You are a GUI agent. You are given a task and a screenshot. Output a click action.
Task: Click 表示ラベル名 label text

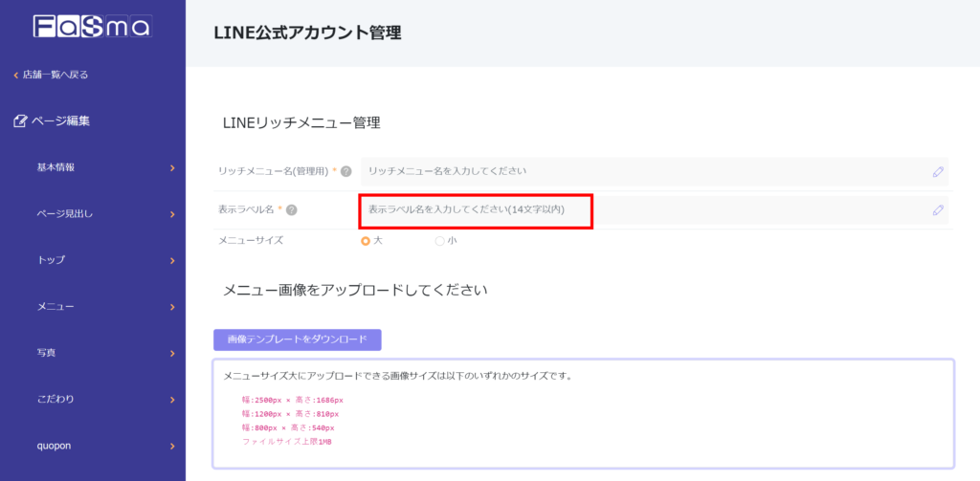tap(246, 209)
